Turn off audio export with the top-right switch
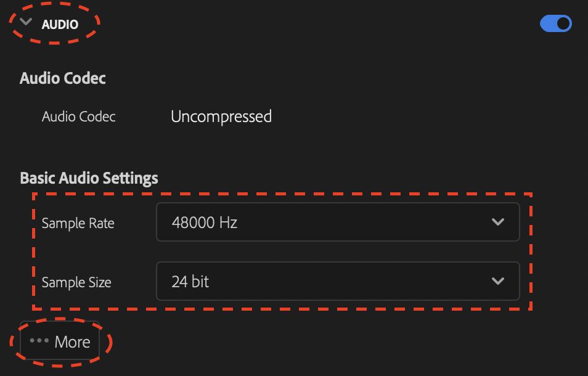The width and height of the screenshot is (588, 376). click(555, 23)
